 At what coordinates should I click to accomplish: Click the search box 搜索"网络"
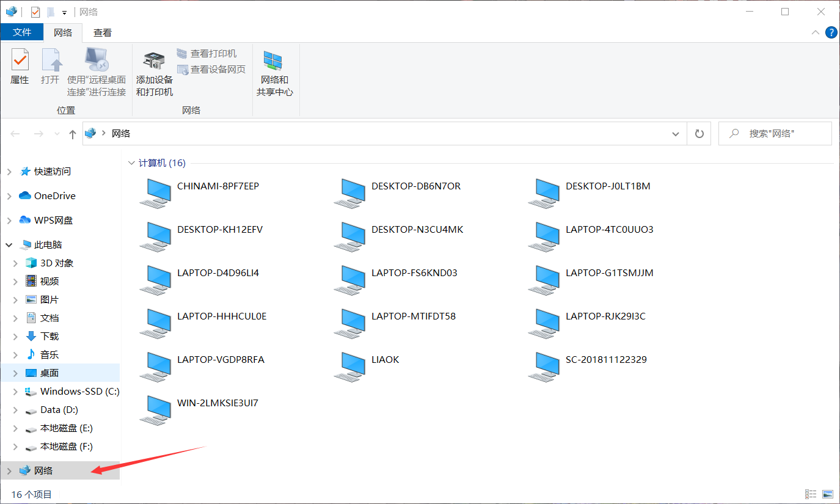point(775,133)
